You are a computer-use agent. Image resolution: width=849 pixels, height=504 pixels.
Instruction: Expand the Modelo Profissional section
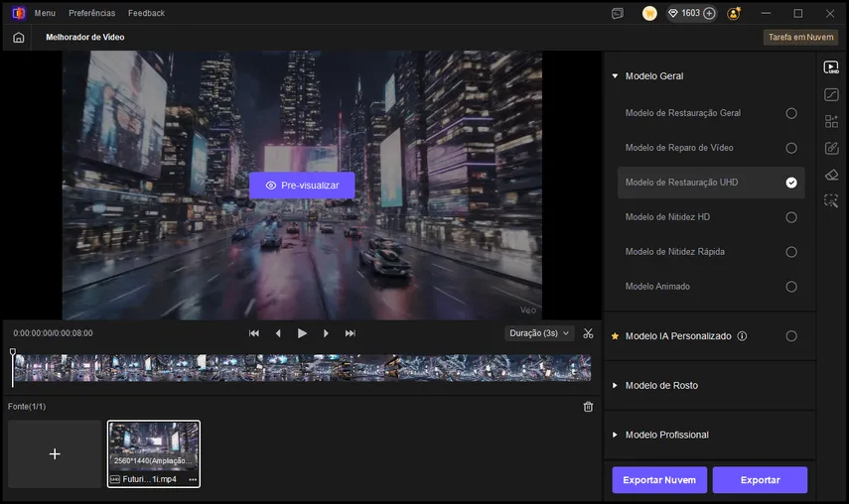[667, 435]
